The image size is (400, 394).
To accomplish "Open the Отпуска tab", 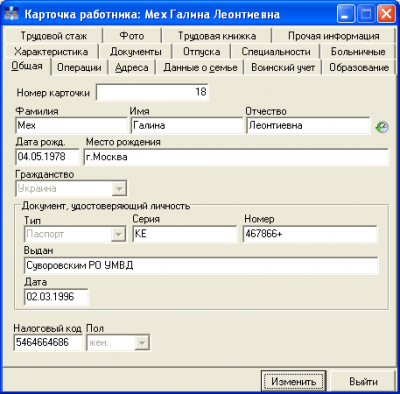I will coord(202,51).
